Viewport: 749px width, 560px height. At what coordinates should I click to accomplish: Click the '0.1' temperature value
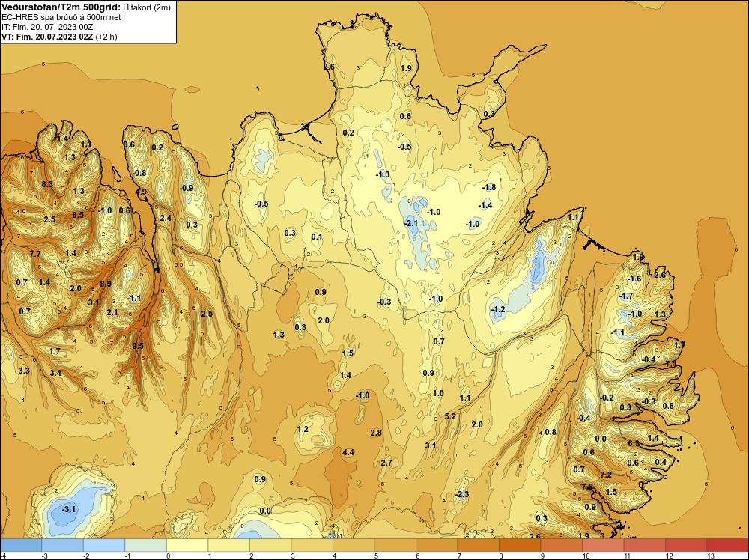[x=316, y=237]
